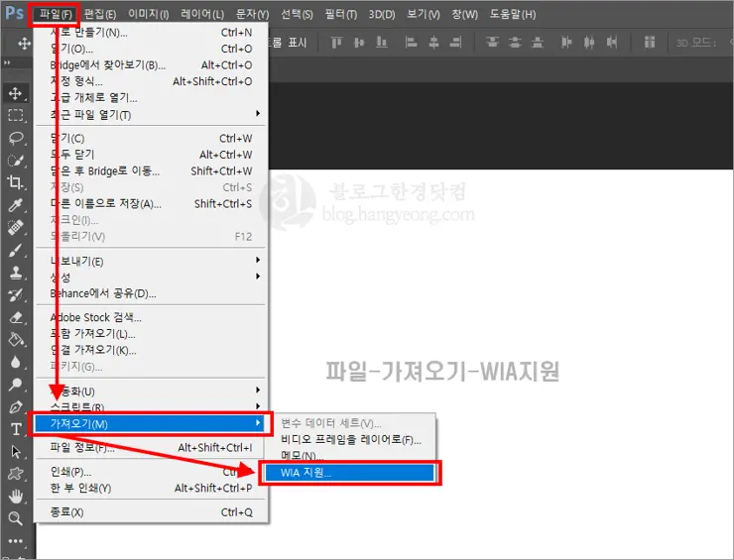Select the Move tool in the toolbox
The height and width of the screenshot is (560, 734).
coord(16,93)
